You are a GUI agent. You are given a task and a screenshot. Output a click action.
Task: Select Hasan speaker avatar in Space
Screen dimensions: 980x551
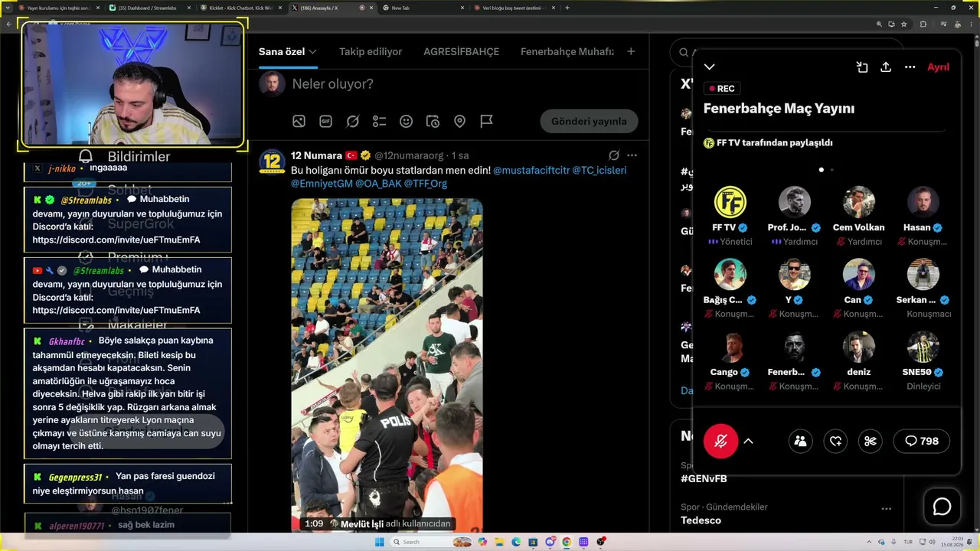pos(923,202)
